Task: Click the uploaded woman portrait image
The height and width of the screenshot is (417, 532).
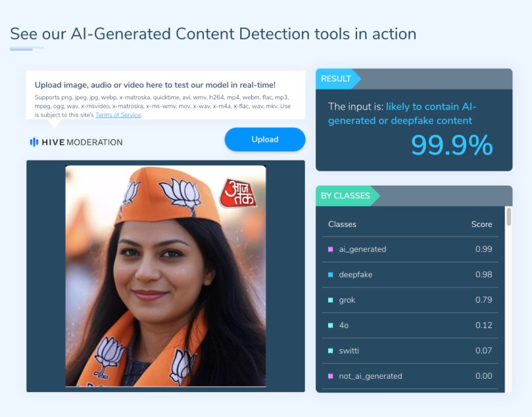Action: point(166,276)
